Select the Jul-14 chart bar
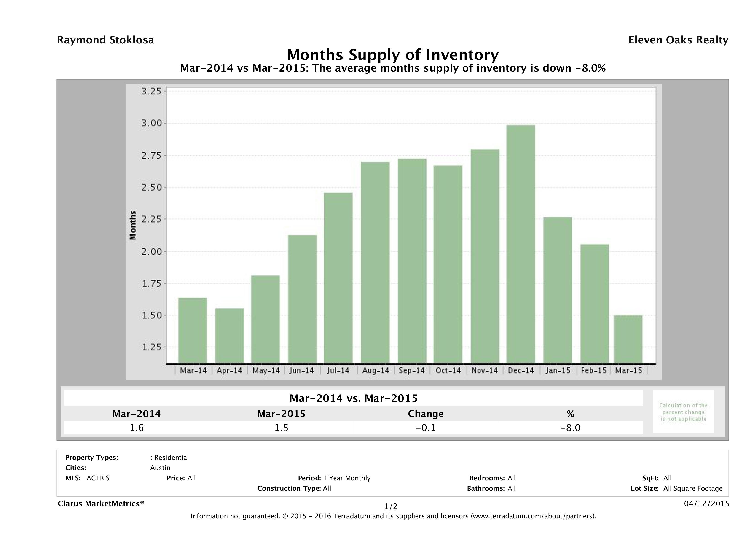 (338, 278)
